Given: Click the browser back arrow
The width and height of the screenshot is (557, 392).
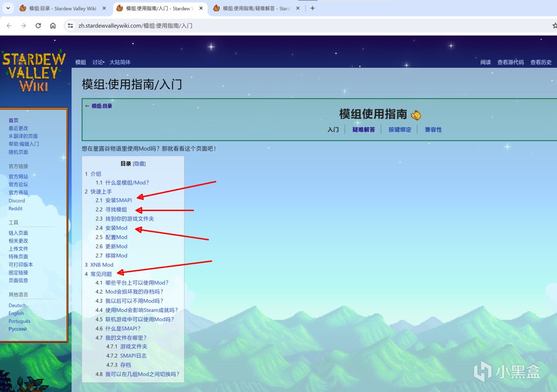Looking at the screenshot, I should click(9, 26).
